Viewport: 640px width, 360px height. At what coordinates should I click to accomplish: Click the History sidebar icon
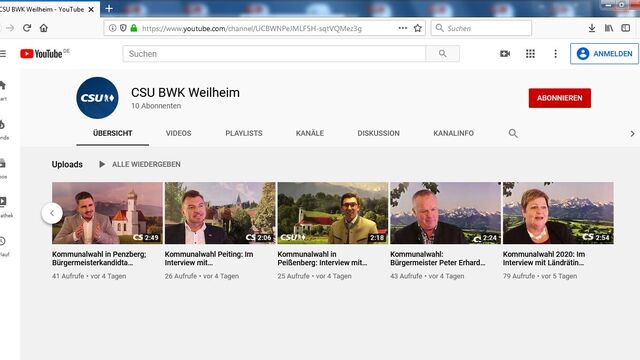click(x=2, y=241)
